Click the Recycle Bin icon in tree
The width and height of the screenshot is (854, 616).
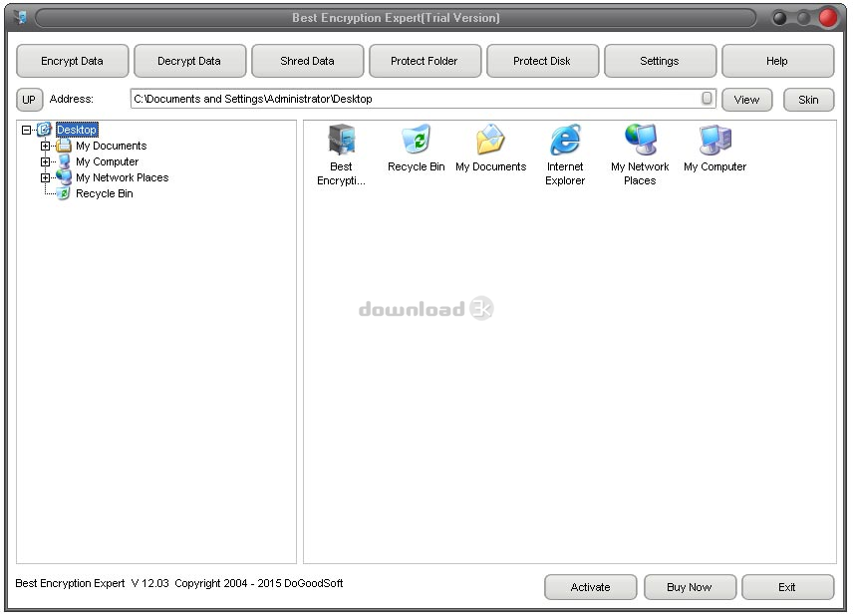(64, 193)
